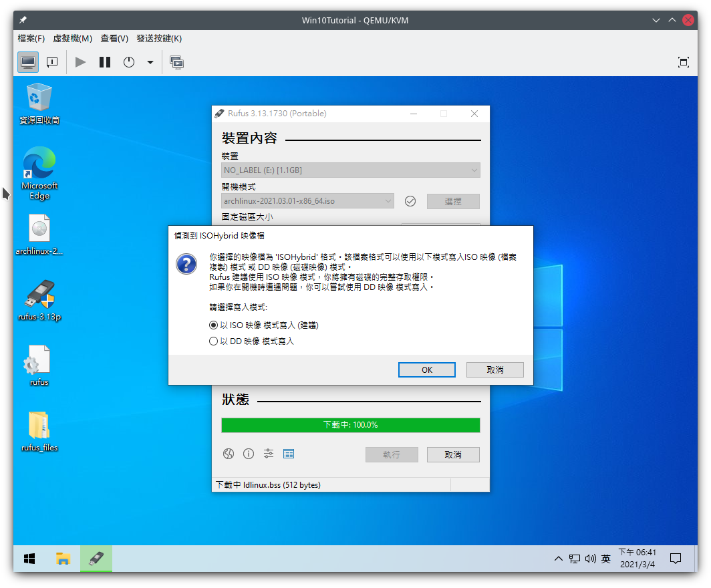Power on the virtual machine
Viewport: 711px width, 588px height.
pyautogui.click(x=80, y=62)
